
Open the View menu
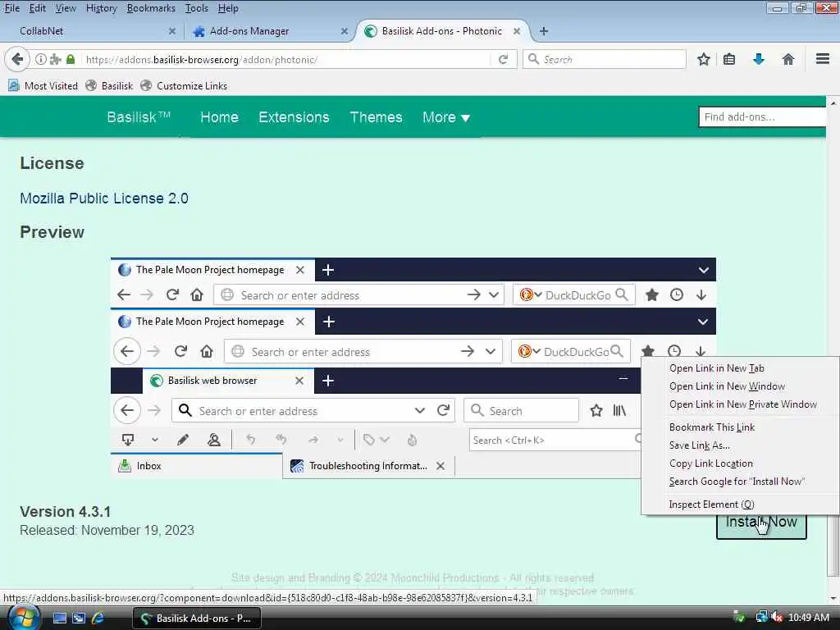pyautogui.click(x=66, y=8)
